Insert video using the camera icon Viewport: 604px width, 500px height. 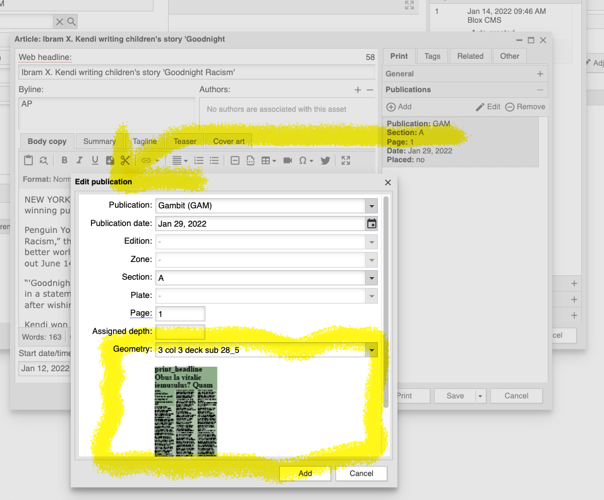click(288, 160)
